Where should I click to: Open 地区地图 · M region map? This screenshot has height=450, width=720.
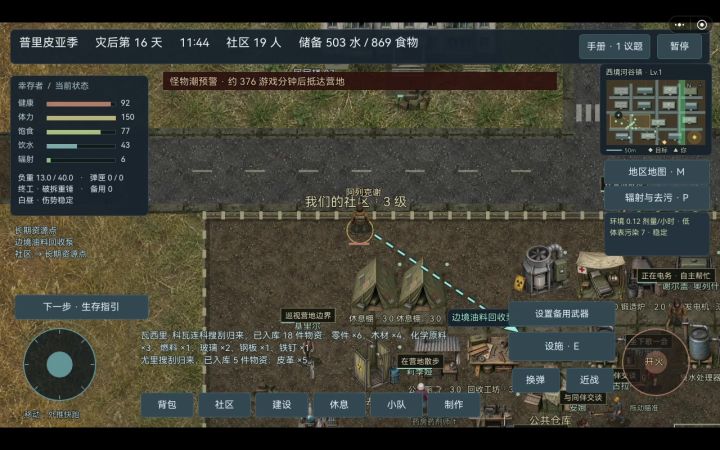656,172
